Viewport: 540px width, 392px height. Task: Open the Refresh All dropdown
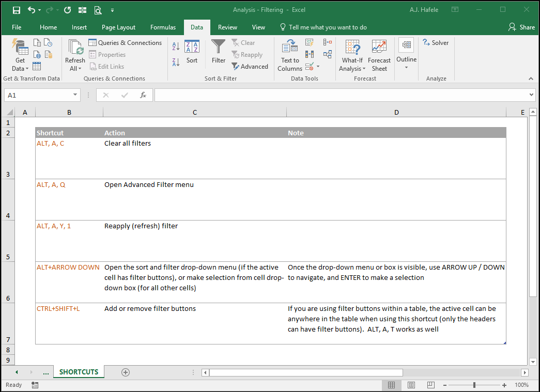[75, 55]
